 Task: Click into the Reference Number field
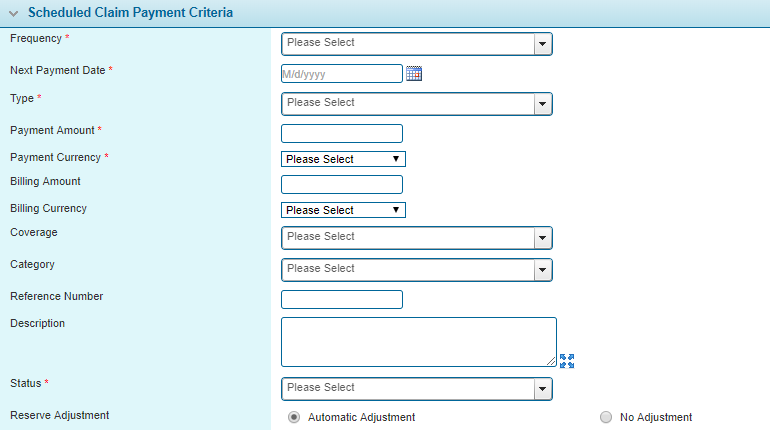pyautogui.click(x=341, y=300)
